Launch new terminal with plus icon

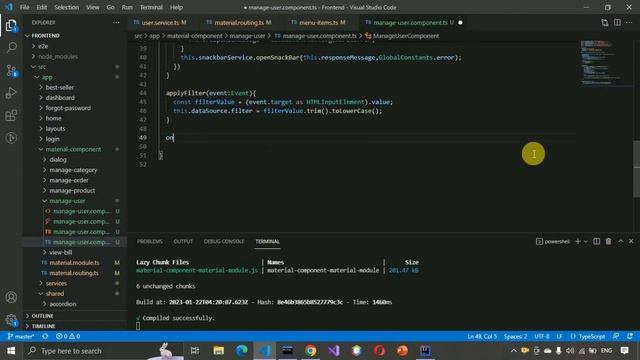pos(578,241)
